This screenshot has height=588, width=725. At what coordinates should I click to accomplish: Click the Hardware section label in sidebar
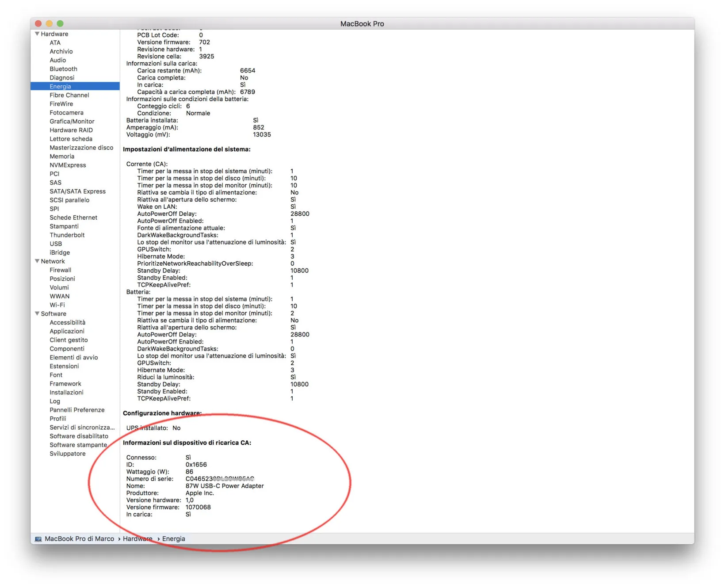click(54, 34)
